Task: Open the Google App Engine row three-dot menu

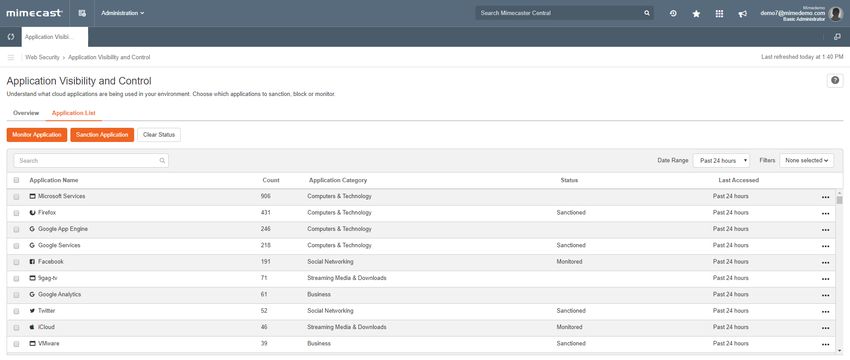Action: (x=825, y=230)
